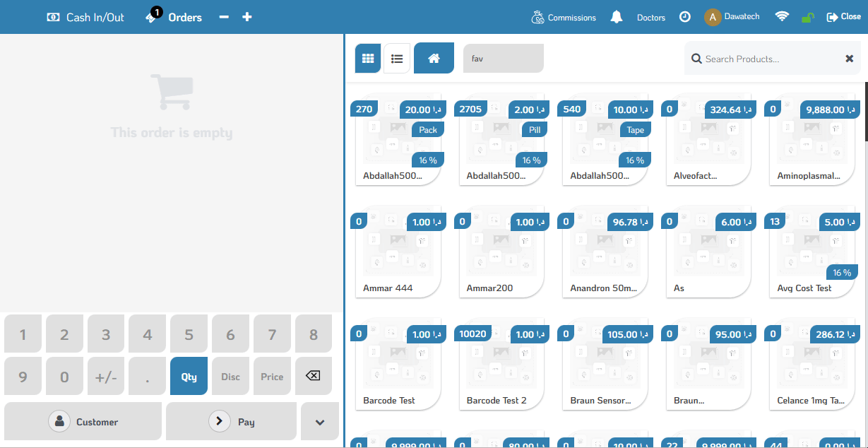Tap numpad key 3

point(106,334)
